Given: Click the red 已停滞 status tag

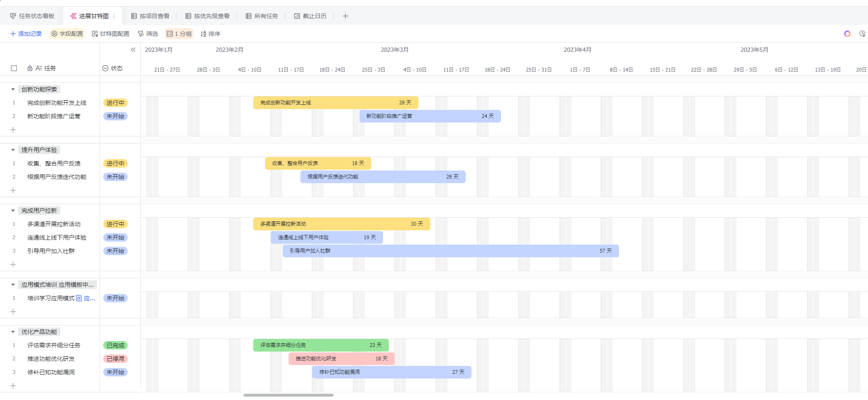Looking at the screenshot, I should [x=115, y=359].
